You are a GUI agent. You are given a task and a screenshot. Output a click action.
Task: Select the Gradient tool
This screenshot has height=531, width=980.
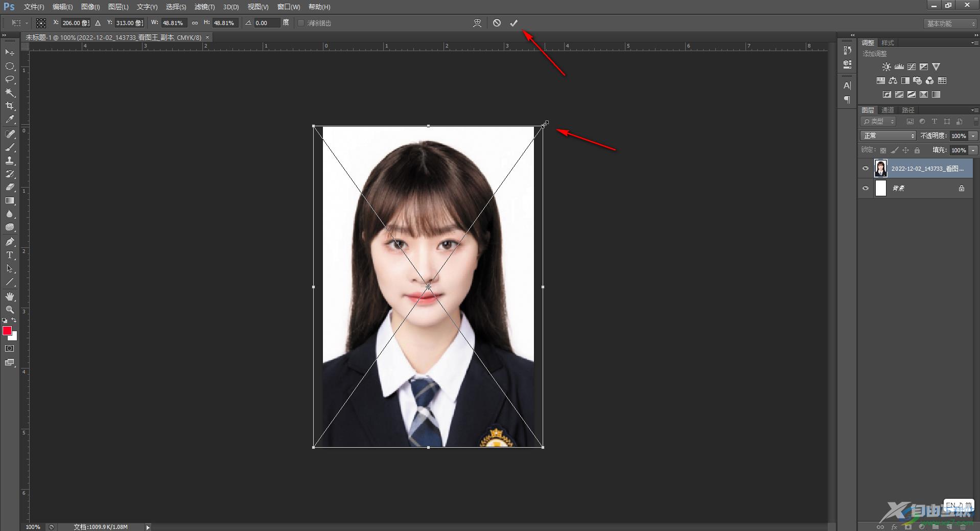(x=10, y=200)
